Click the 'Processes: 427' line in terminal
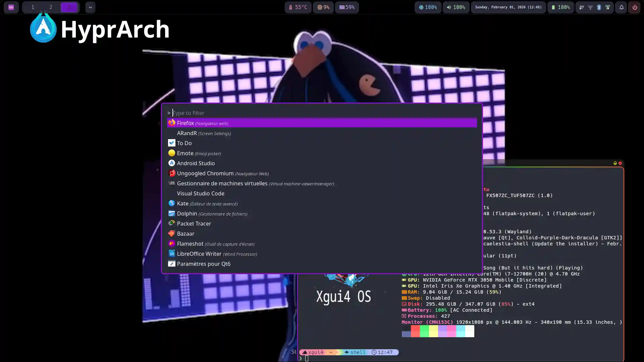Viewport: 644px width, 362px height. pos(426,316)
